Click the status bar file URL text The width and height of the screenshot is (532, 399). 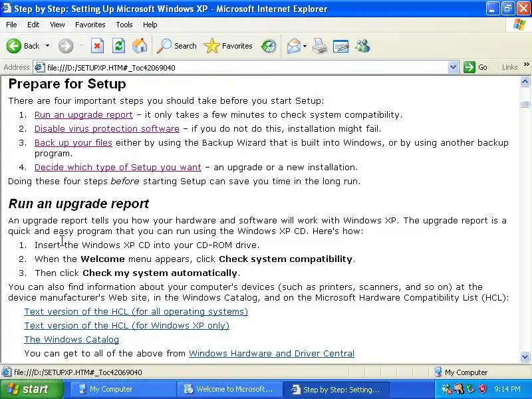click(x=78, y=372)
